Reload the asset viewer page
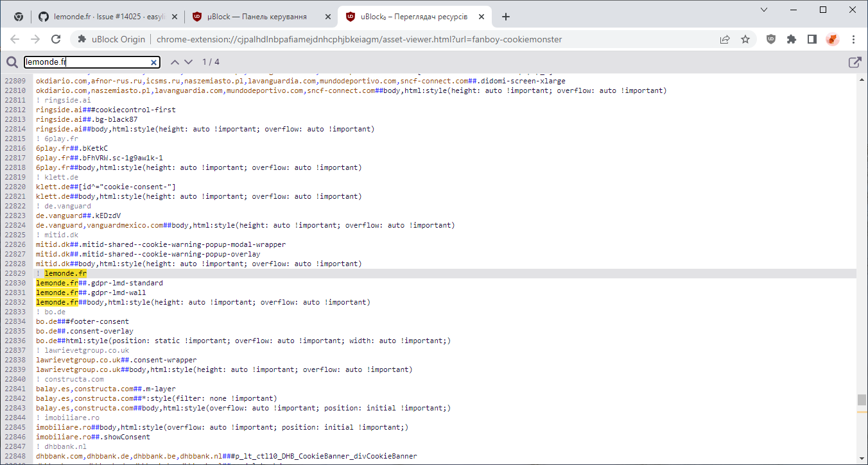The image size is (868, 465). [56, 39]
